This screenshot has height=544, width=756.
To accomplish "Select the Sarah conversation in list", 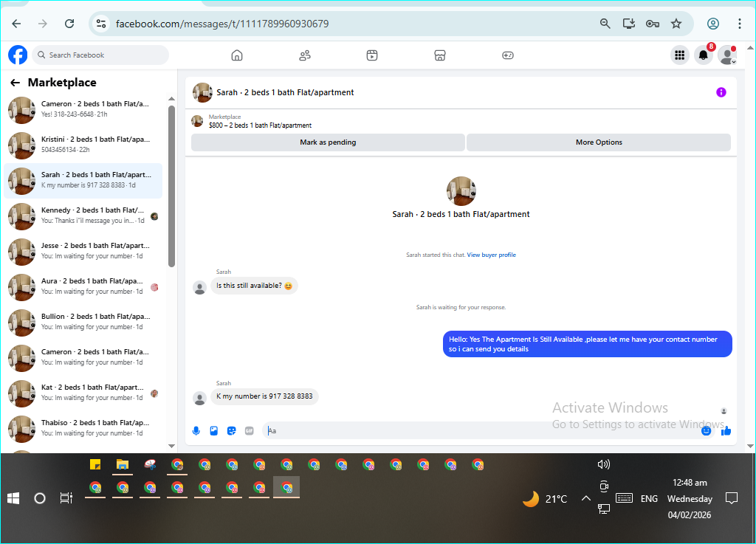I will click(x=83, y=181).
